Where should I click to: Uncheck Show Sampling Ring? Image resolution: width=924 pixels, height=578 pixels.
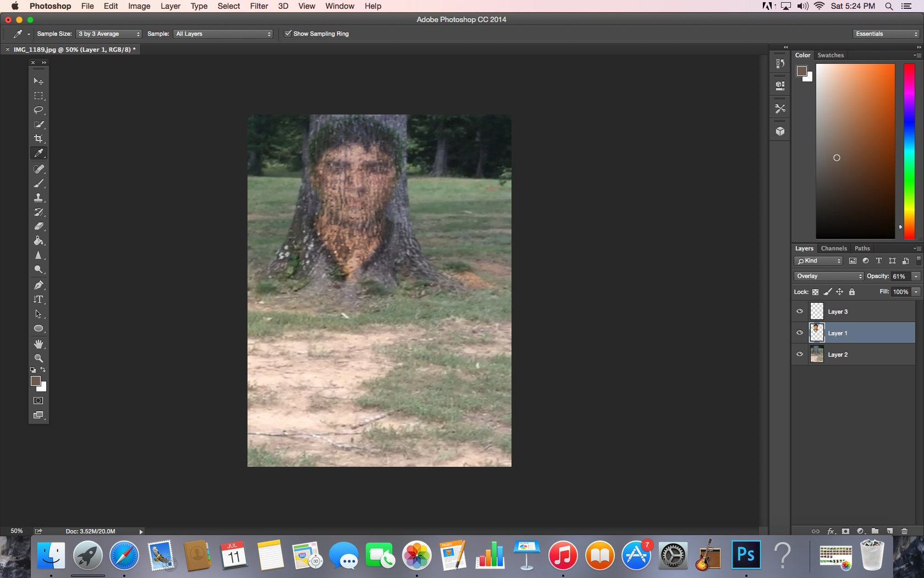[288, 34]
